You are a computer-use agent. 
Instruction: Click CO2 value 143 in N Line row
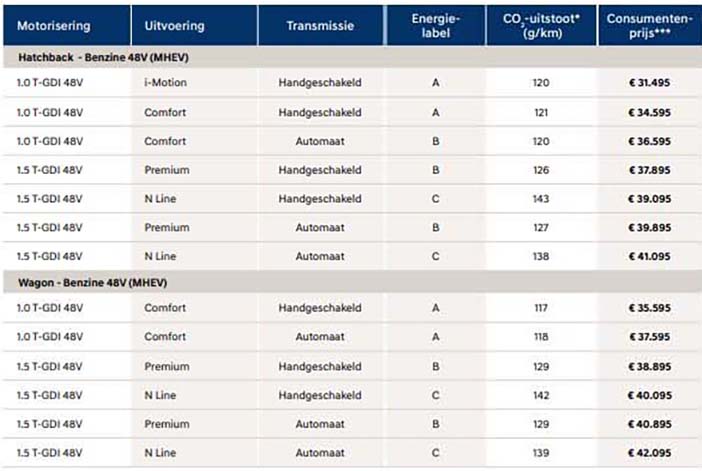pos(541,199)
